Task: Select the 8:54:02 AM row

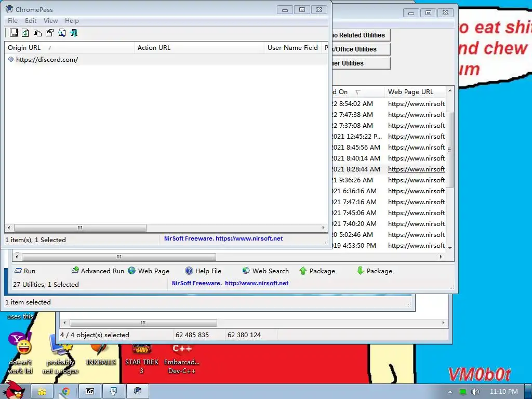Action: [x=389, y=104]
